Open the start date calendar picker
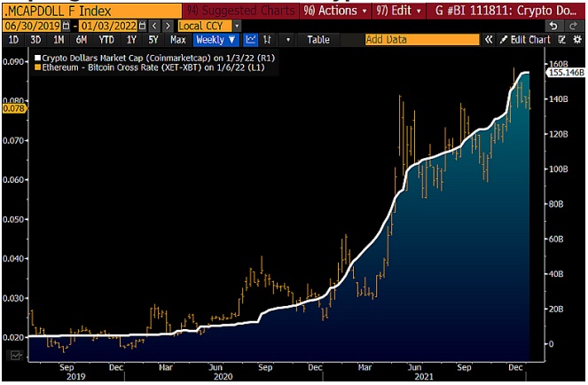 [x=66, y=26]
